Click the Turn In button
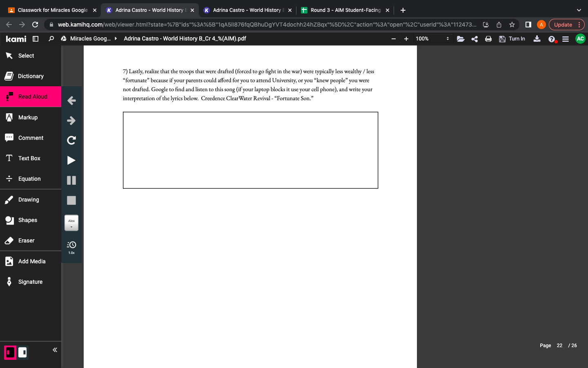This screenshot has height=368, width=588. coord(512,39)
